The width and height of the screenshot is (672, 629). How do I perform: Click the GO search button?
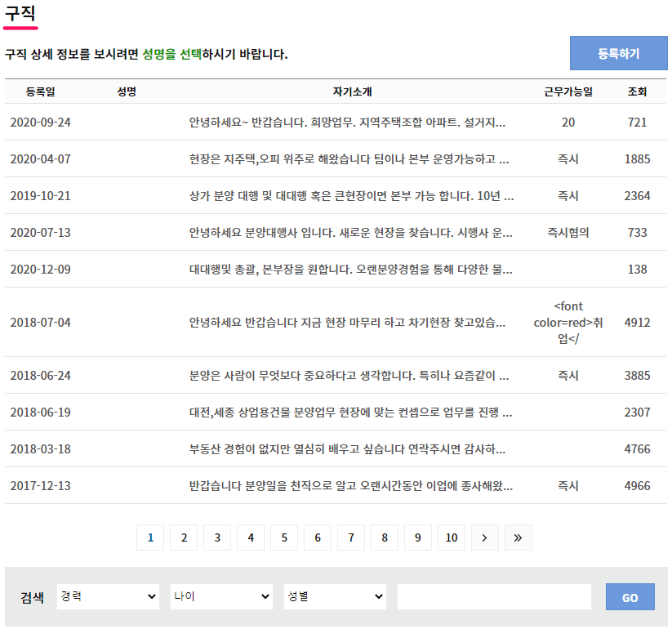[x=630, y=596]
